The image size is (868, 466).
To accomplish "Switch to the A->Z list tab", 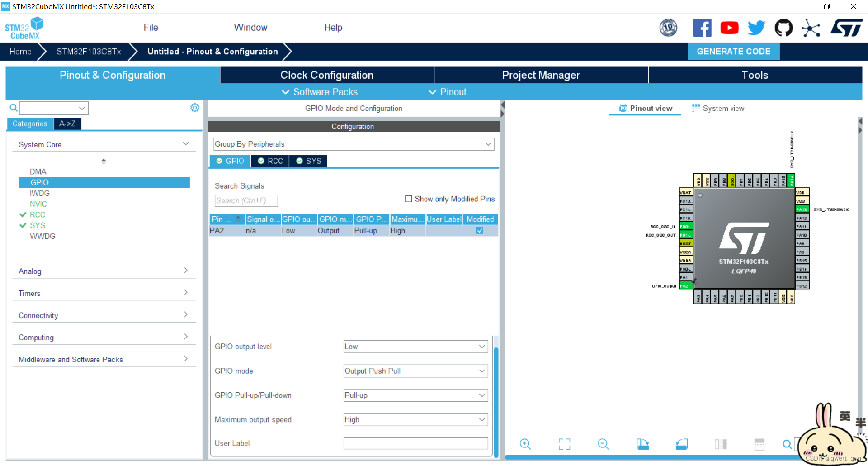I will click(67, 124).
